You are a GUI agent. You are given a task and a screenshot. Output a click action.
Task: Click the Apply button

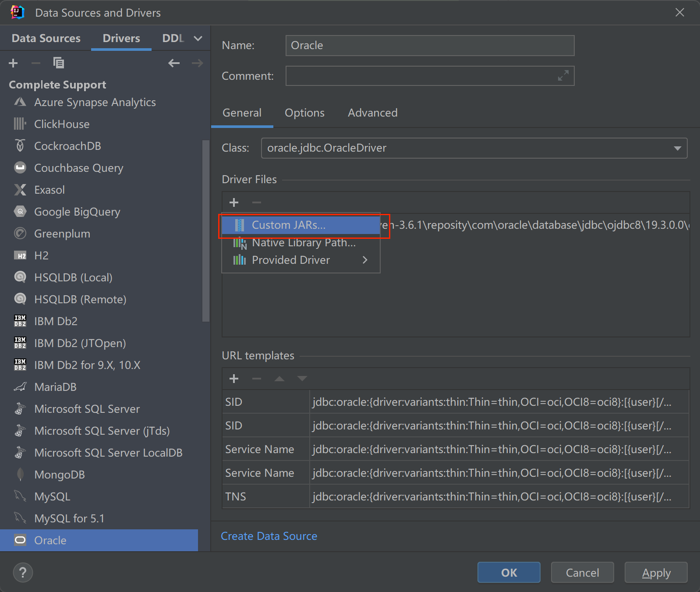pos(656,573)
